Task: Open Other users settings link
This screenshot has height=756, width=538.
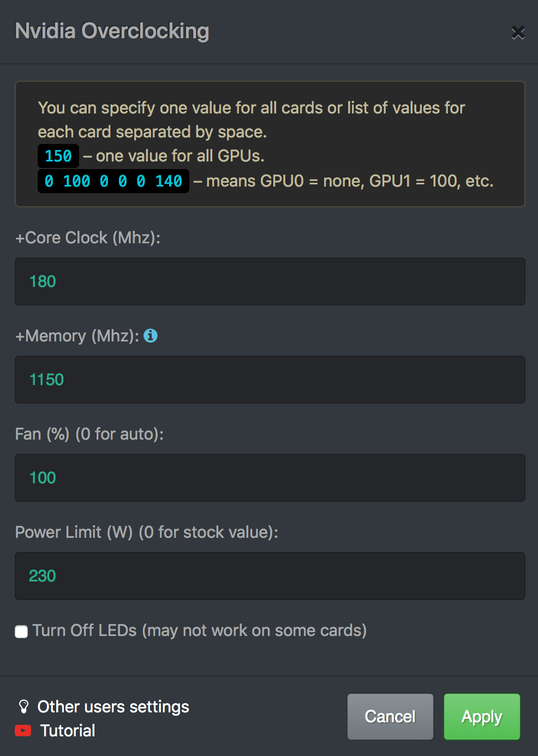Action: coord(113,707)
